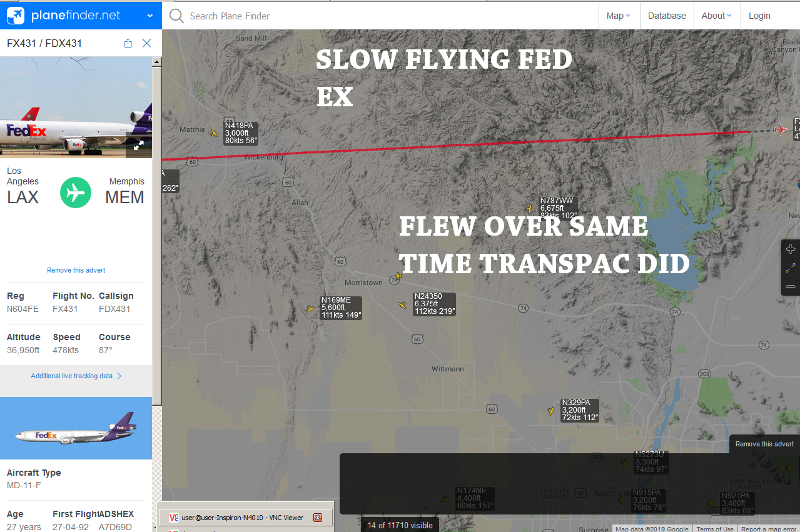Image resolution: width=800 pixels, height=532 pixels.
Task: Select plane N329PA icon on map
Action: point(551,411)
